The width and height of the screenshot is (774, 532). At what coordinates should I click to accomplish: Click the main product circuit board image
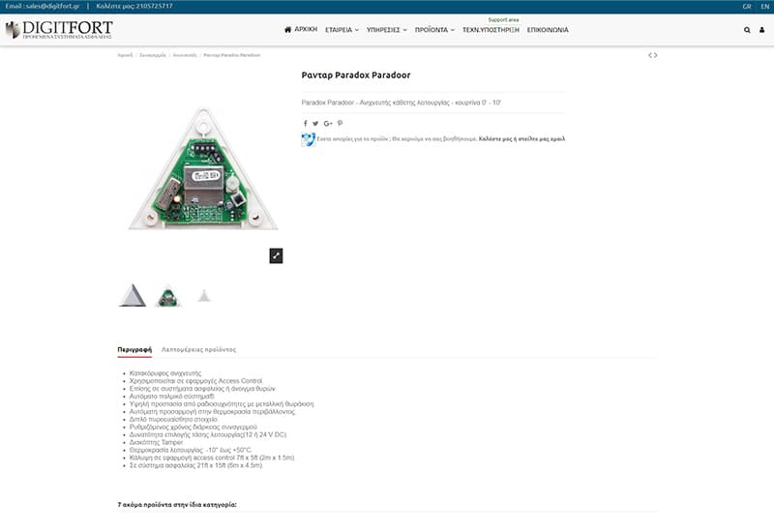tap(203, 169)
